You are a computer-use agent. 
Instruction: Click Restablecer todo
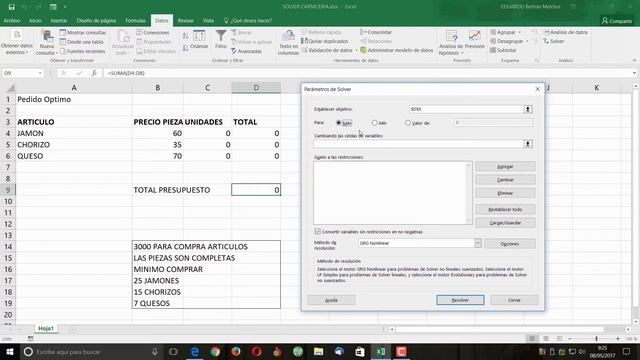[505, 209]
